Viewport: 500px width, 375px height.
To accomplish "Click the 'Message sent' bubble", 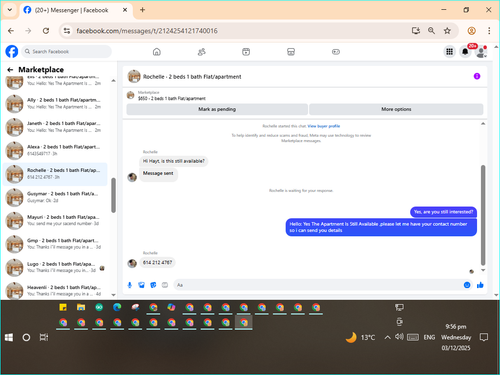I will click(158, 174).
